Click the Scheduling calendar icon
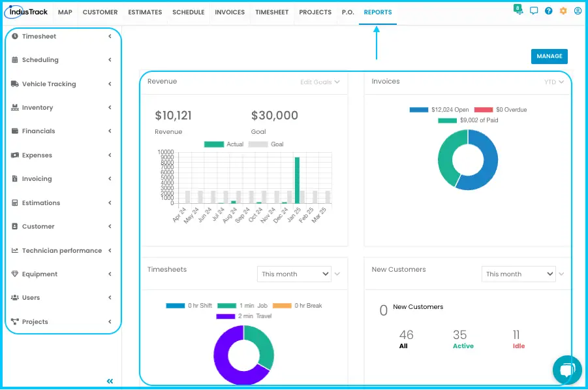Screen dimensions: 588x390 14,59
